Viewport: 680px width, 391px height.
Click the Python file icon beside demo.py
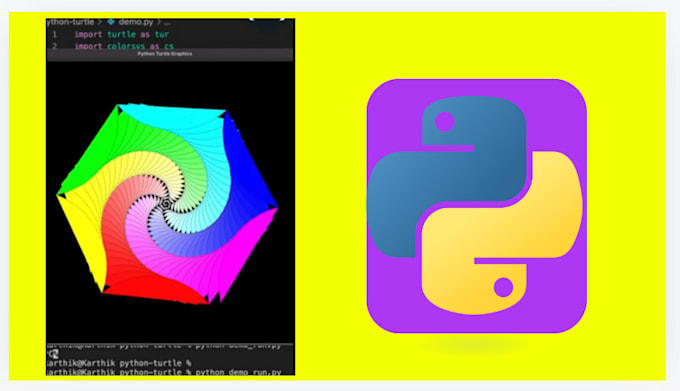click(111, 22)
